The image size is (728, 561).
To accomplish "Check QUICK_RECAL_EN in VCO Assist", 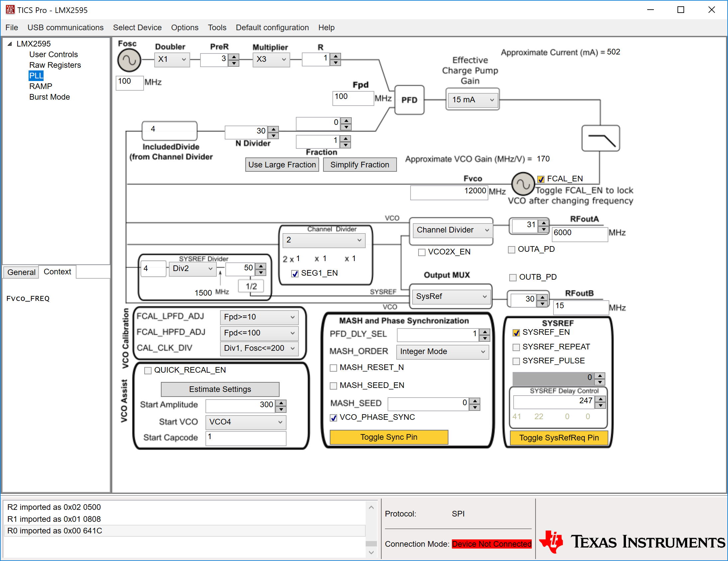I will pyautogui.click(x=148, y=370).
